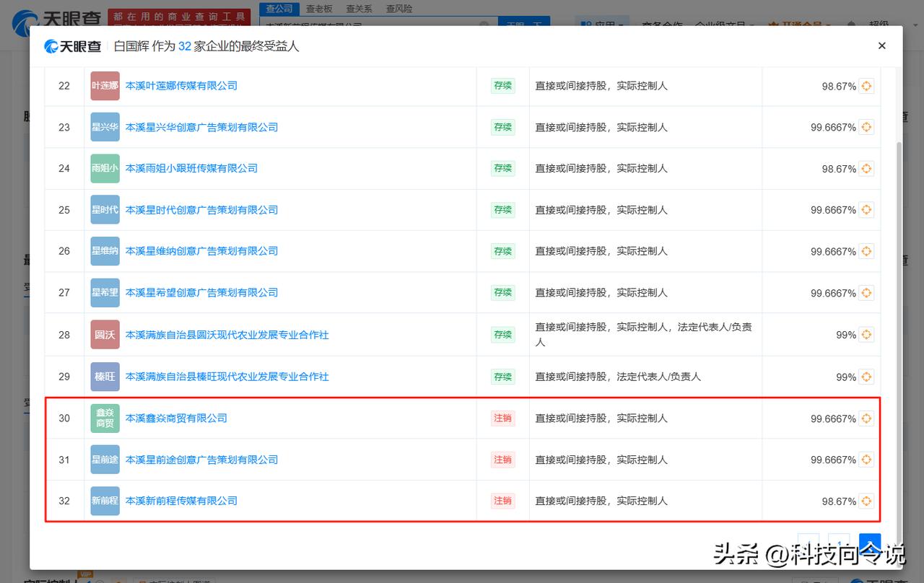Open equity chart icon for 本溪星兴华创意广告策划有限公司
The height and width of the screenshot is (583, 924).
point(866,127)
